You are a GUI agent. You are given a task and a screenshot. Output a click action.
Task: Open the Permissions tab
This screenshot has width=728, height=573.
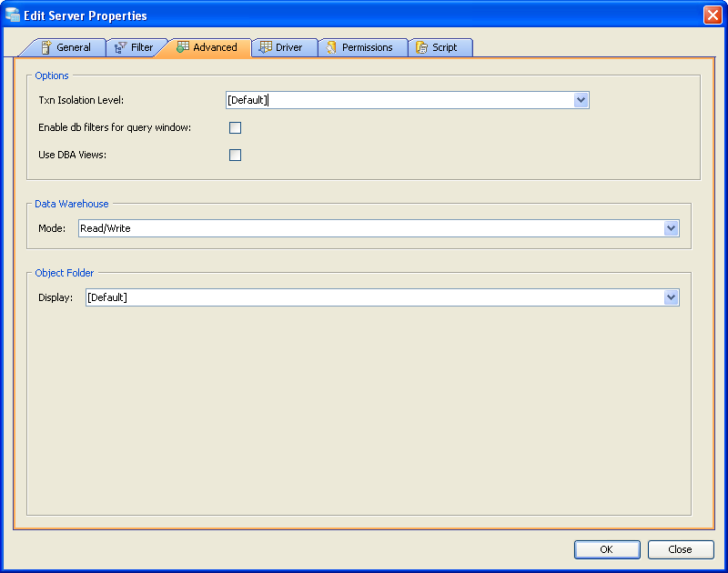pos(362,48)
